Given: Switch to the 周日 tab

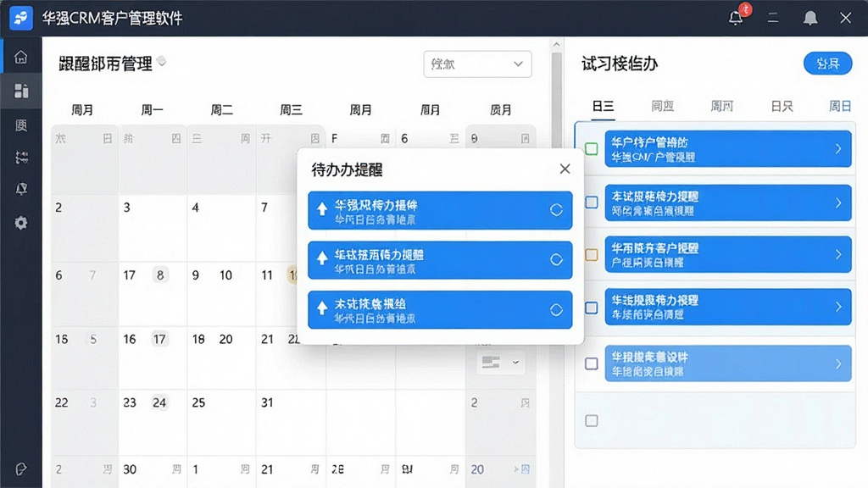Looking at the screenshot, I should [x=840, y=106].
